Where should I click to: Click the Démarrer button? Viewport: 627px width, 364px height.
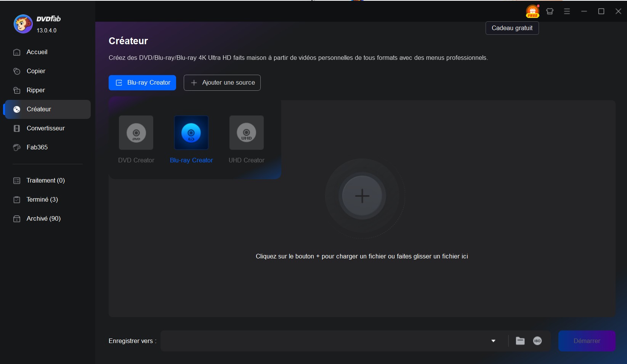point(587,341)
